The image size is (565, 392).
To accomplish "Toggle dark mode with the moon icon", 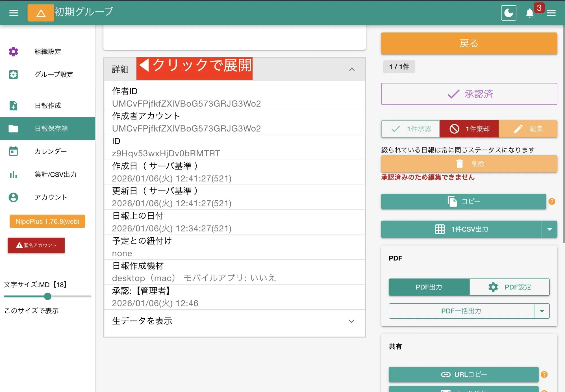I will pyautogui.click(x=508, y=13).
